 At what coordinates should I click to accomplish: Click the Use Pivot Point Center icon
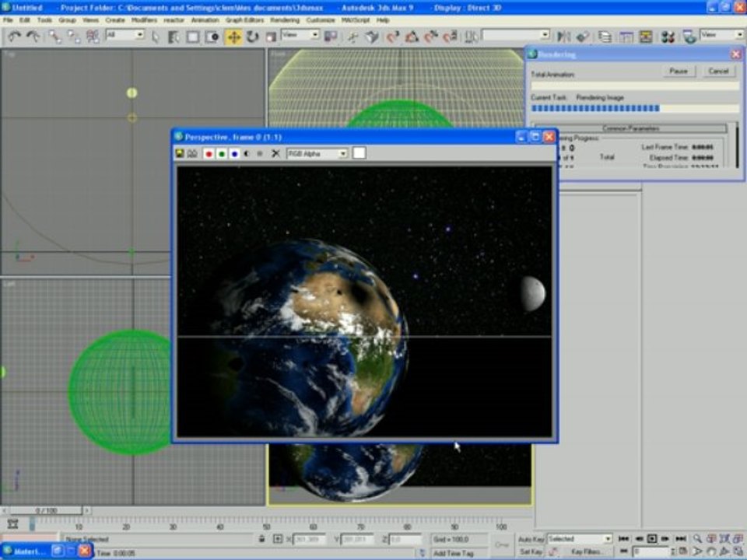[331, 37]
